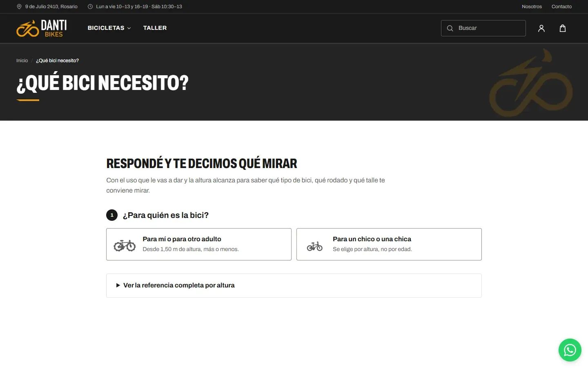This screenshot has height=368, width=588.
Task: Select 'Para un chico o una chica' option
Action: (389, 244)
